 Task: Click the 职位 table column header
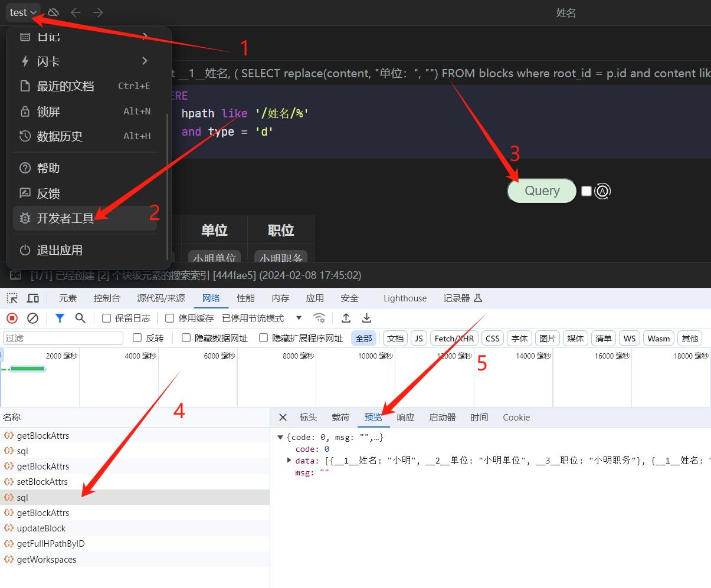pos(281,230)
